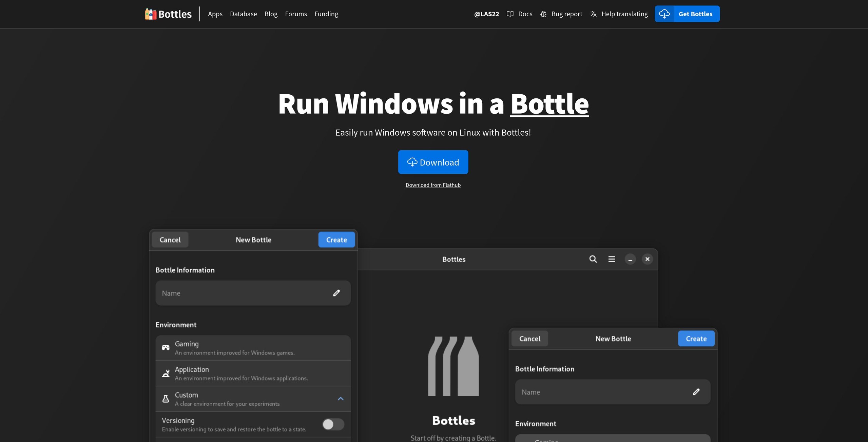This screenshot has width=868, height=442.
Task: Open the Apps nav item
Action: pos(215,14)
